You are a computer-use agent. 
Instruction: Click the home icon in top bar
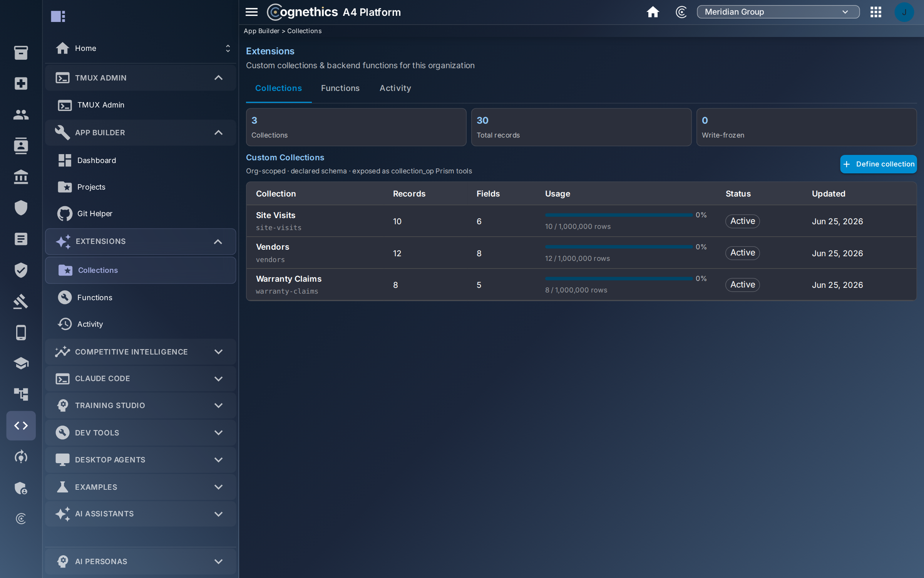[x=653, y=12]
